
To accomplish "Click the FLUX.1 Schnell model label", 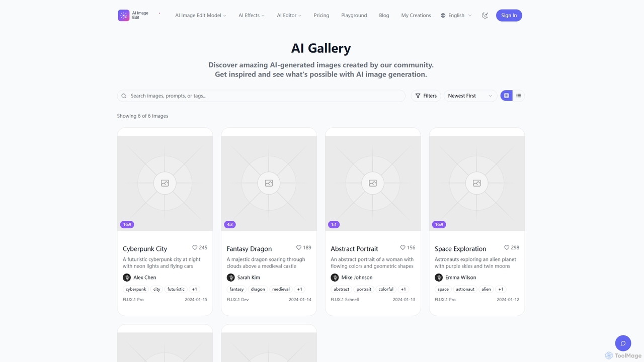I will [x=345, y=300].
